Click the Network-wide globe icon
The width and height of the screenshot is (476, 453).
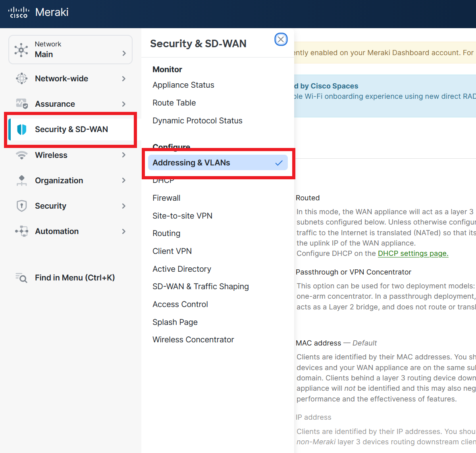pos(21,79)
